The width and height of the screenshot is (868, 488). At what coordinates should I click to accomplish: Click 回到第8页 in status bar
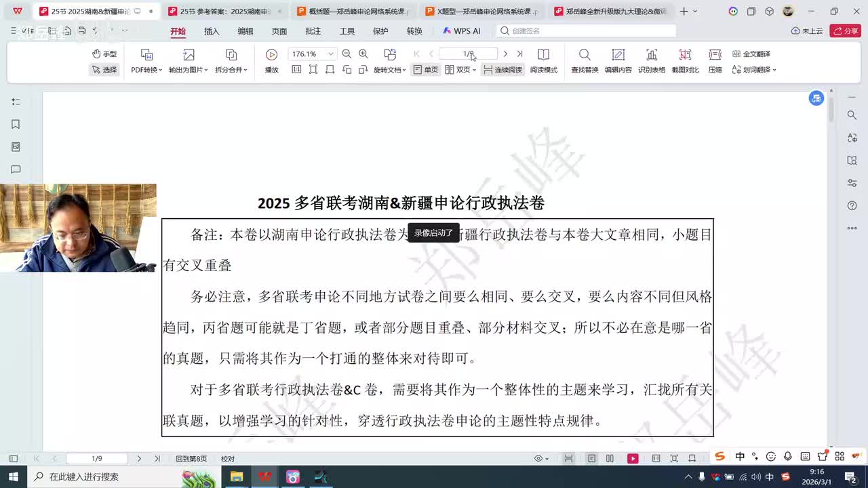191,459
